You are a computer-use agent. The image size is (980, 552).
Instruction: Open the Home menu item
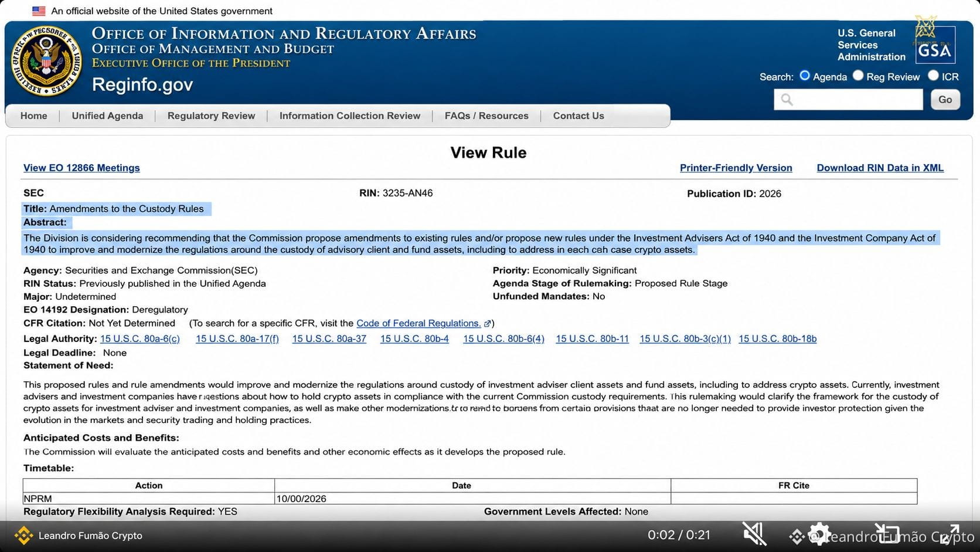click(34, 116)
